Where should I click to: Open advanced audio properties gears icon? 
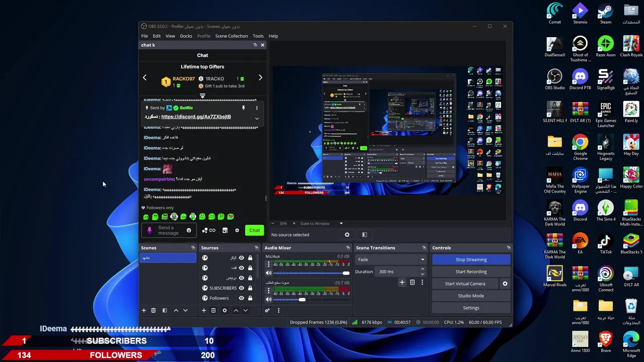coord(267,310)
